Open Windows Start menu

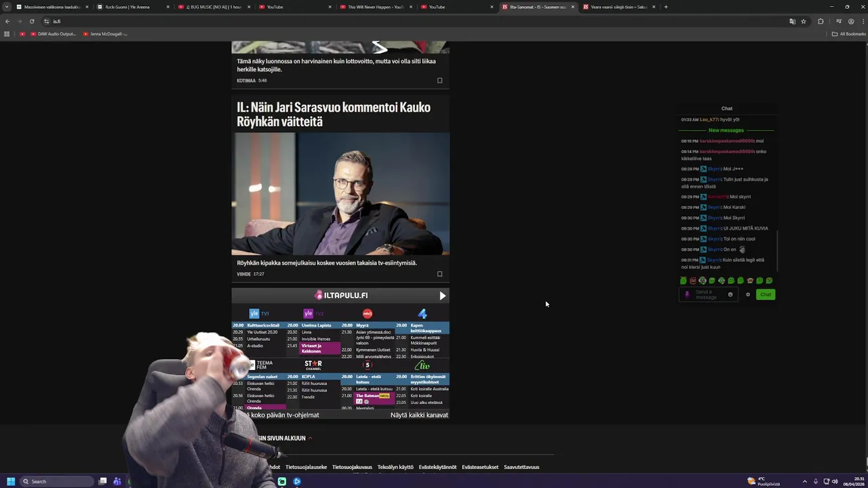point(10,481)
